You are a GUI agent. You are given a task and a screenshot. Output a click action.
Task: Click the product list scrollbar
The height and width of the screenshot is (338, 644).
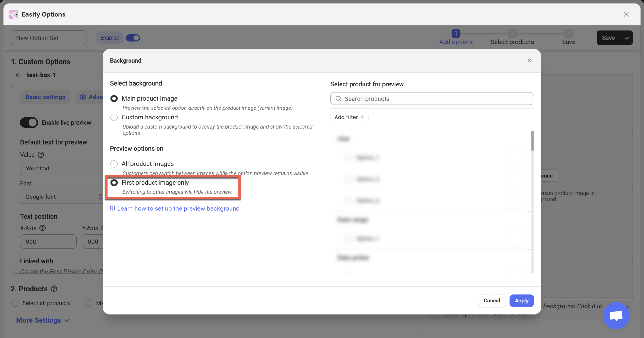532,141
